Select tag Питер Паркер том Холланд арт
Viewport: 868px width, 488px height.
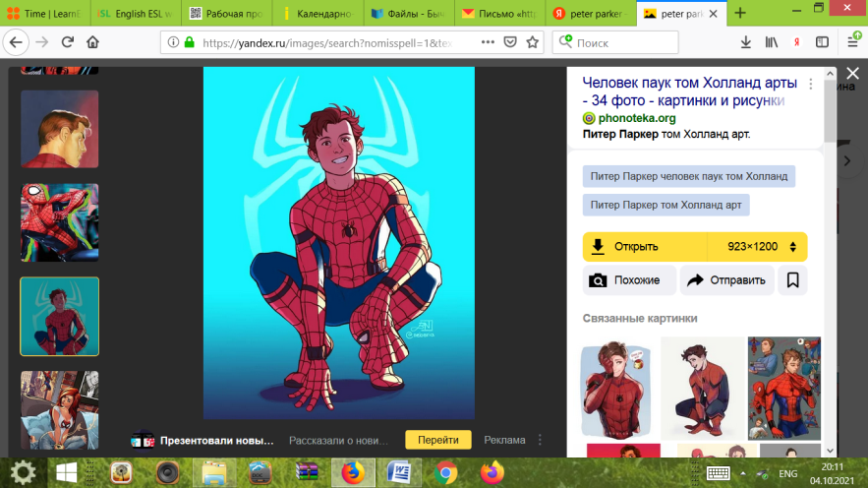point(665,205)
